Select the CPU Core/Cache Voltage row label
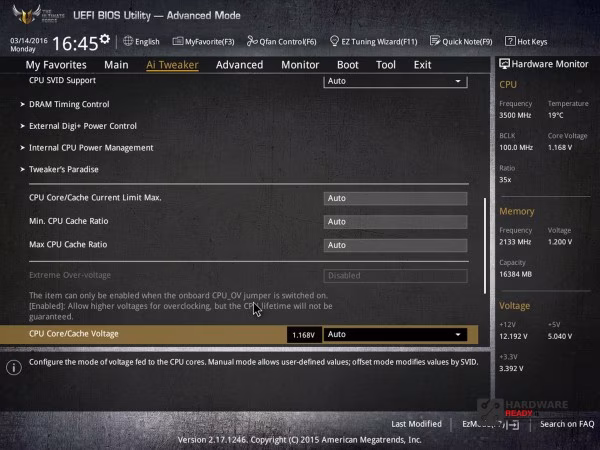 (x=74, y=334)
